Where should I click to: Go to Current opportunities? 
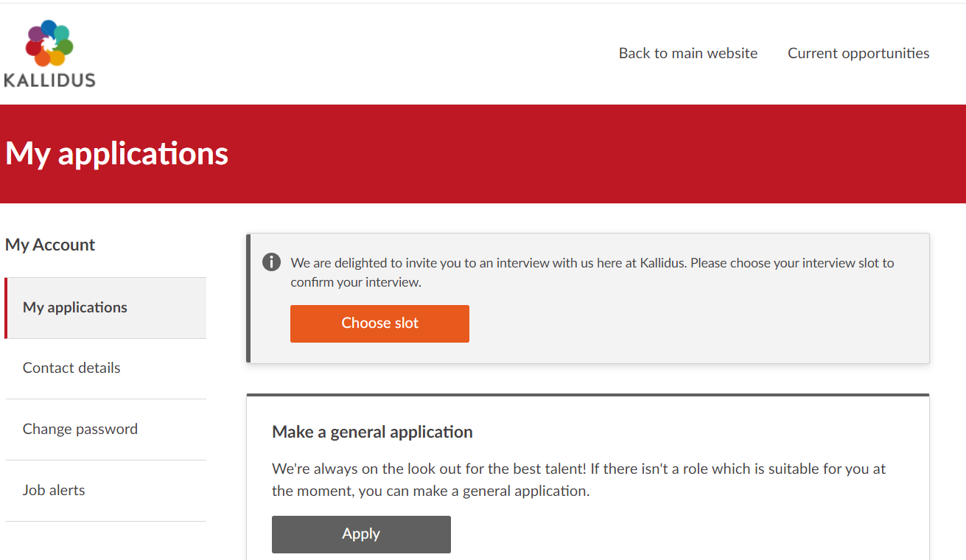click(858, 53)
